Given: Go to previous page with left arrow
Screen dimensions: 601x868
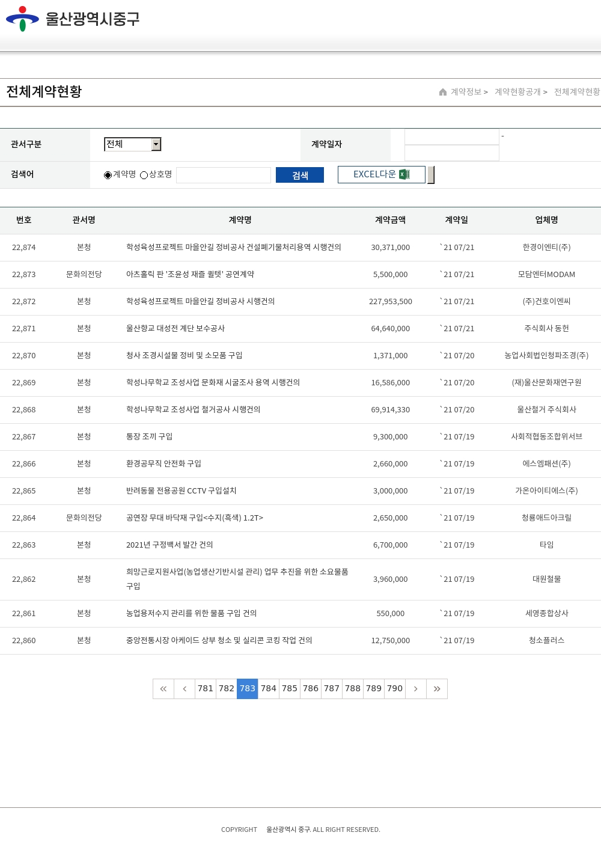Looking at the screenshot, I should pyautogui.click(x=185, y=689).
